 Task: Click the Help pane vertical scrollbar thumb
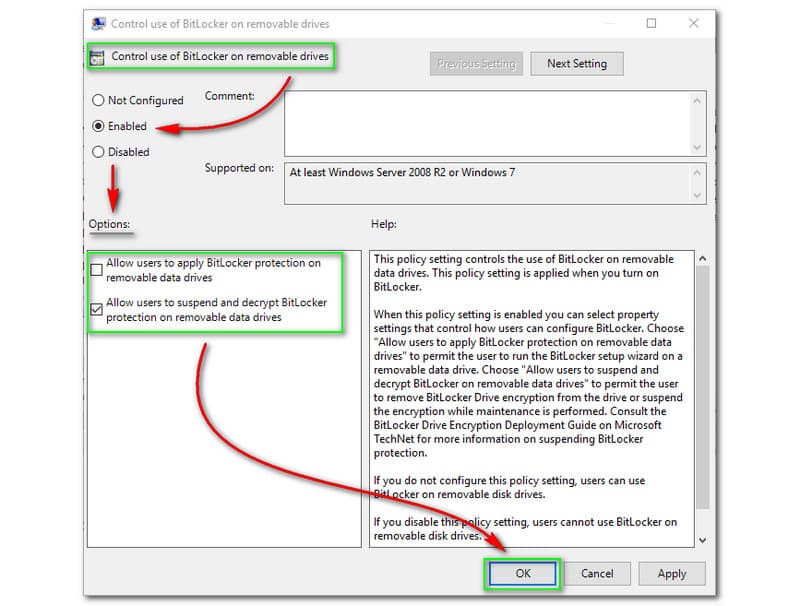(703, 388)
